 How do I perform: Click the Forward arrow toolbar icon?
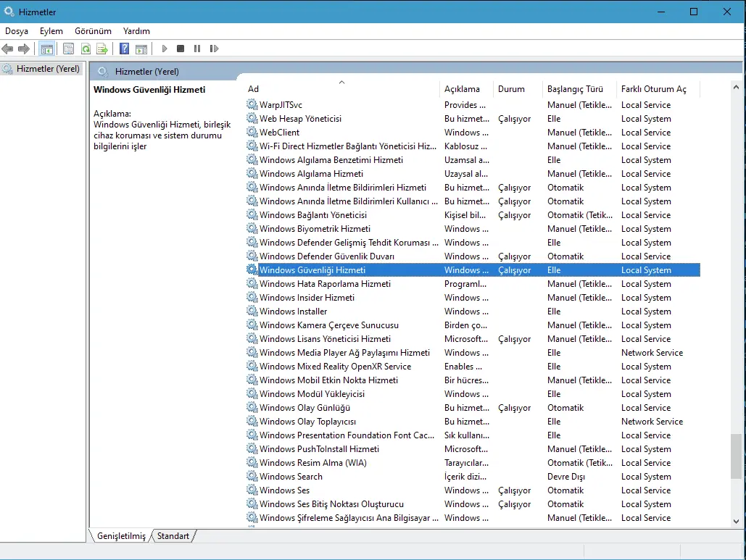[24, 49]
